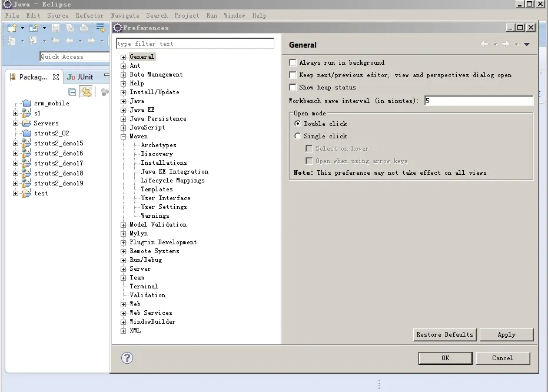Open the first New wizard dropdown arrow
The image size is (548, 392).
(22, 28)
